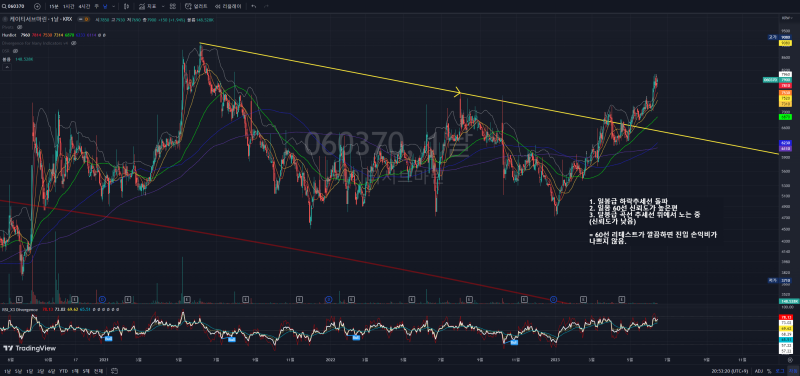This screenshot has width=800, height=376.
Task: Toggle ADJ adjusted data
Action: point(759,371)
